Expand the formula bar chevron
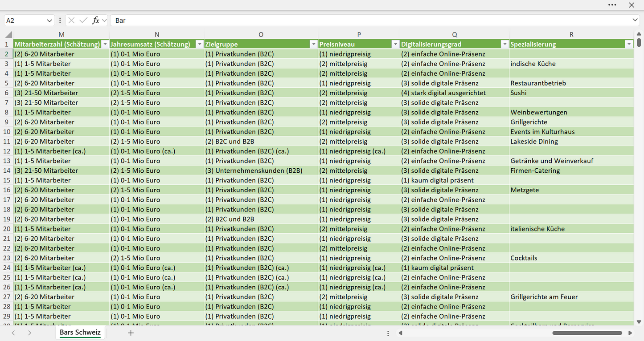 [635, 20]
